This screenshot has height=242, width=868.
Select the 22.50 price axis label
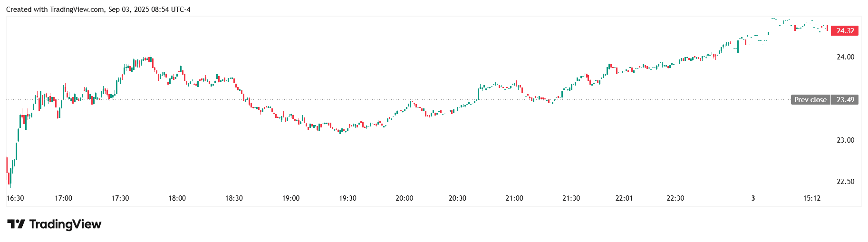tap(845, 182)
